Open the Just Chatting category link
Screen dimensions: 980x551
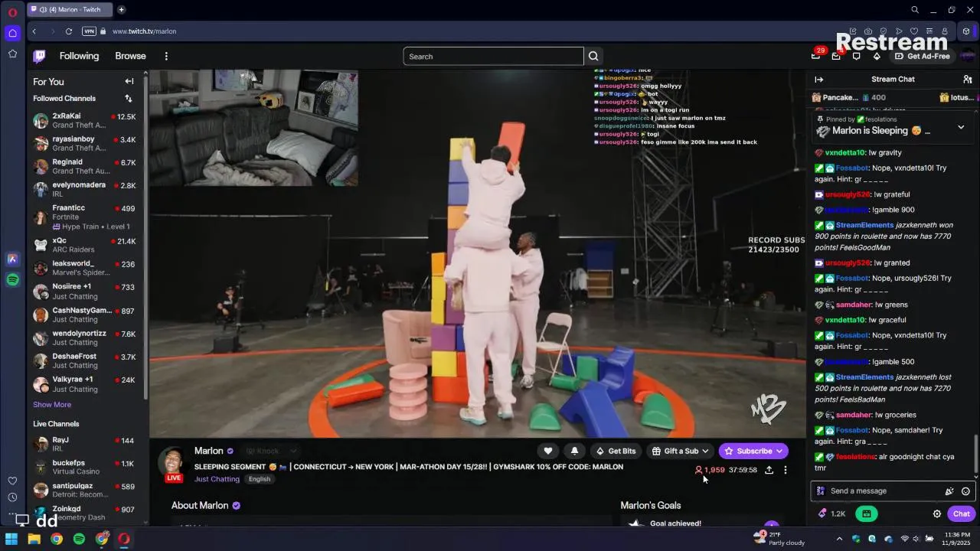click(217, 479)
